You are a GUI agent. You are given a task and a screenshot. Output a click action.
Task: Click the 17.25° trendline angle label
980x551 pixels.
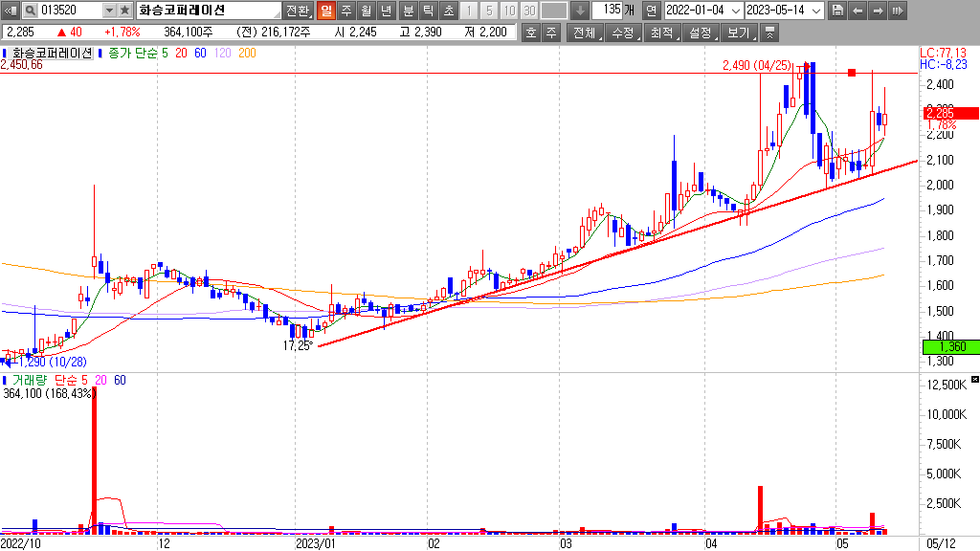(x=298, y=345)
